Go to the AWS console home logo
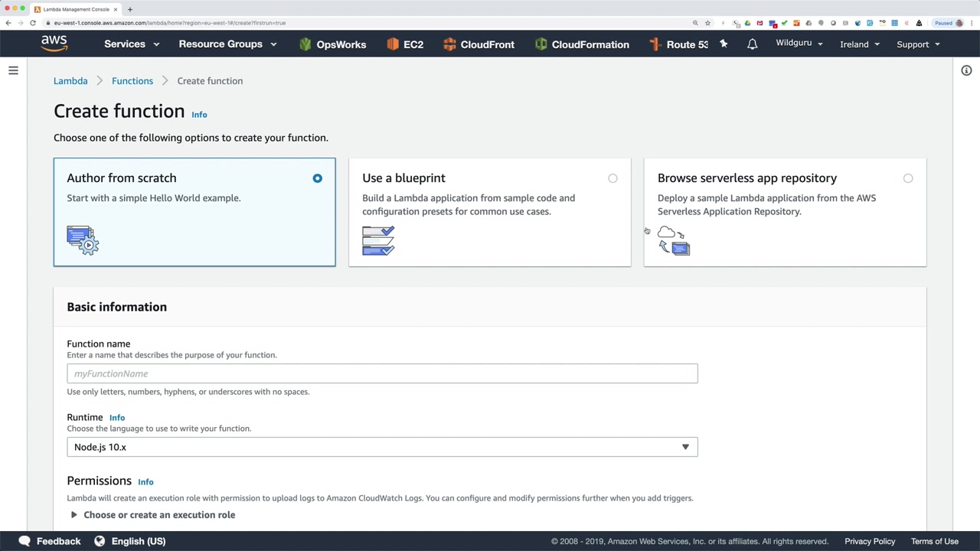Screen dimensions: 980x551 54,44
